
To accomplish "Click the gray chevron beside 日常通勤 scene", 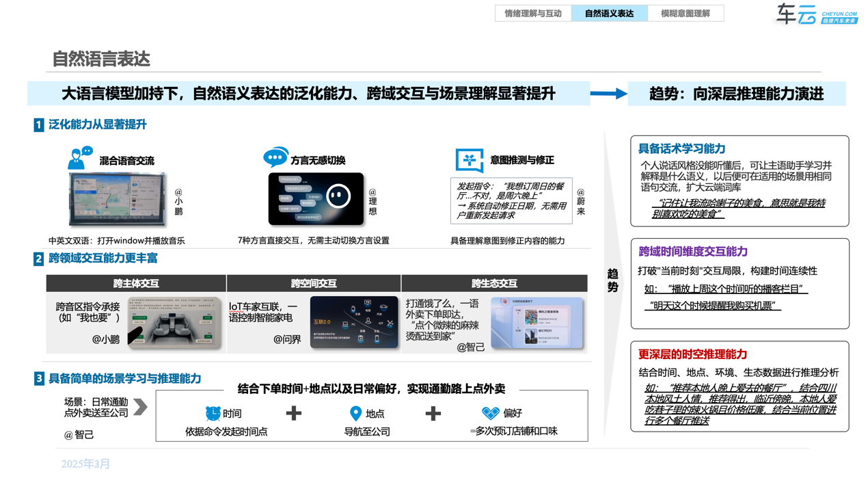I will tap(140, 407).
